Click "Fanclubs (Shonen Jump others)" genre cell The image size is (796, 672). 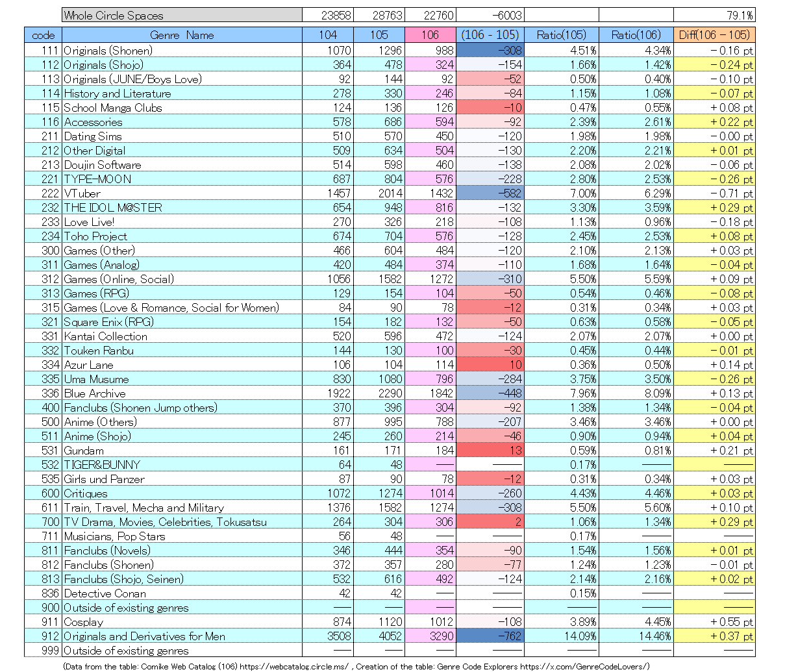tap(182, 408)
